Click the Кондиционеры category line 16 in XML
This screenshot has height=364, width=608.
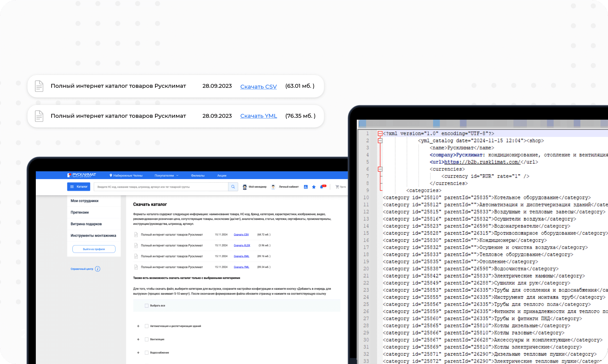(465, 240)
